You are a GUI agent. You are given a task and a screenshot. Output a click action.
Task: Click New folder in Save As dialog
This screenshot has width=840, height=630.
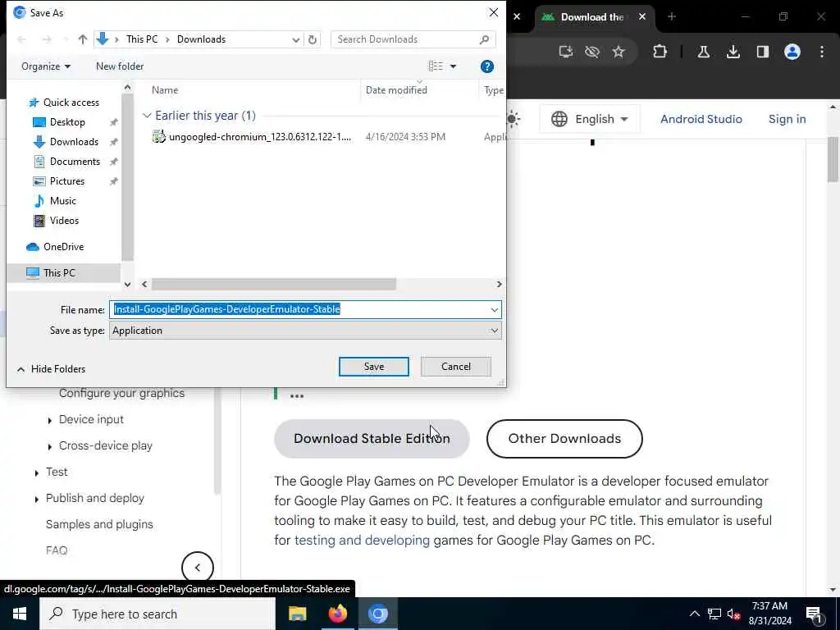(x=120, y=66)
